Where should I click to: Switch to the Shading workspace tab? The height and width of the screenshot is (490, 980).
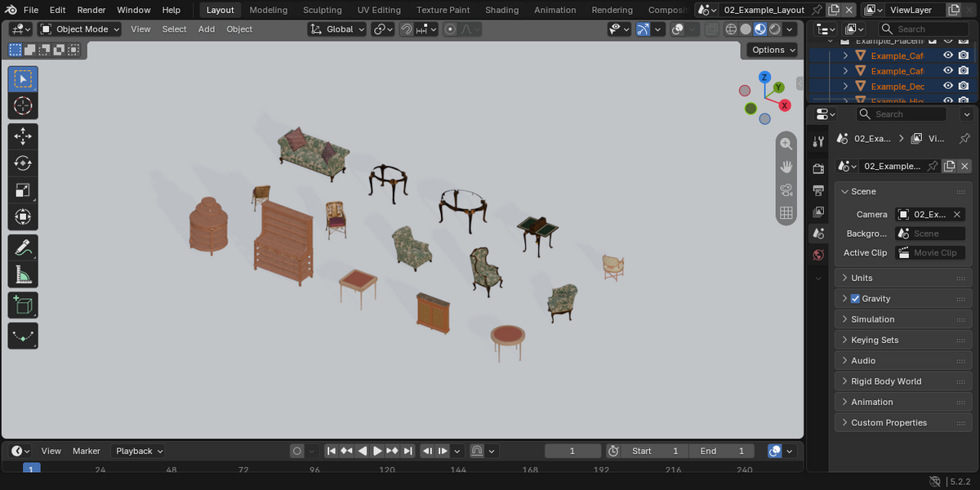(x=502, y=10)
